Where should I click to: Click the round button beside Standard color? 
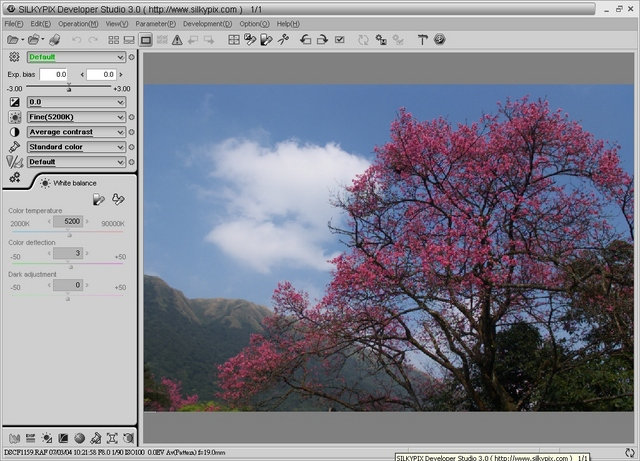pos(131,147)
